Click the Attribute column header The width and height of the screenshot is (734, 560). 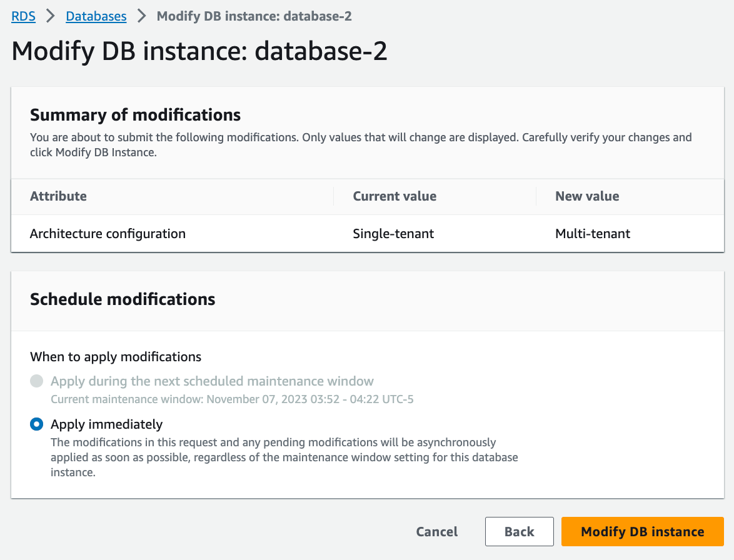coord(58,196)
